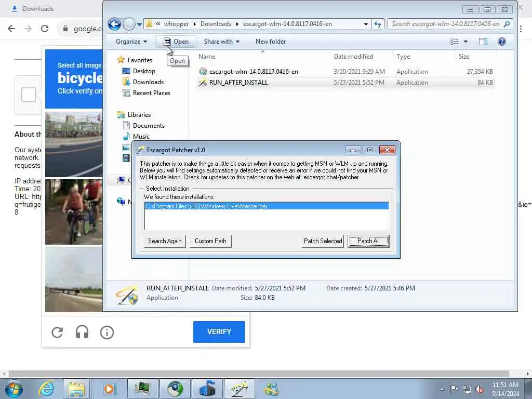532x399 pixels.
Task: Sort files by the Name column
Action: (x=207, y=57)
